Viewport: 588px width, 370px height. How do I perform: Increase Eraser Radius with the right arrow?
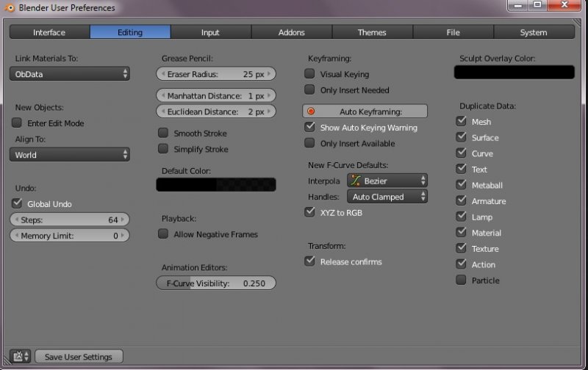(269, 73)
